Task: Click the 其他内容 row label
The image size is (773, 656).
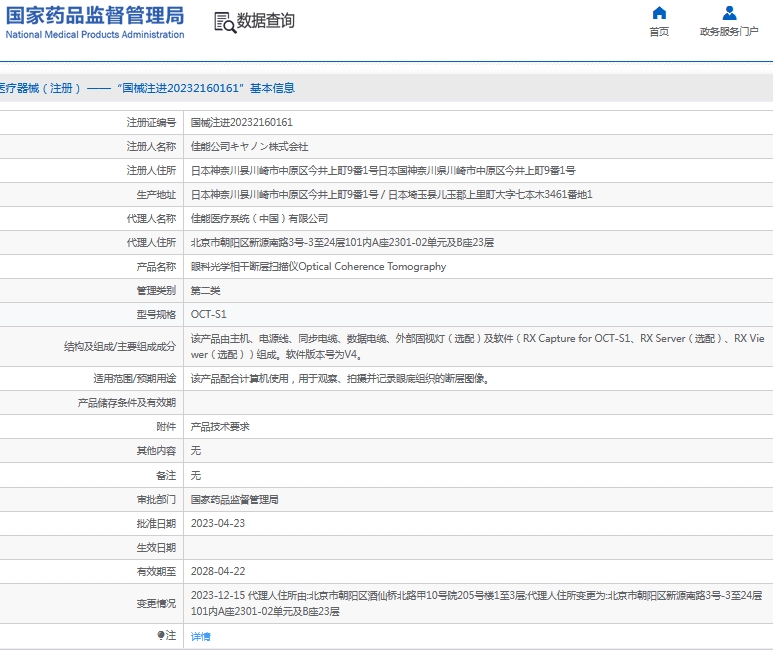Action: (x=156, y=450)
